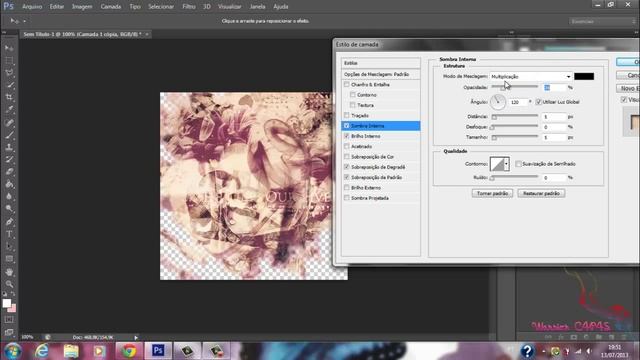Expand status bar info arrow
The image size is (640, 360).
[136, 338]
